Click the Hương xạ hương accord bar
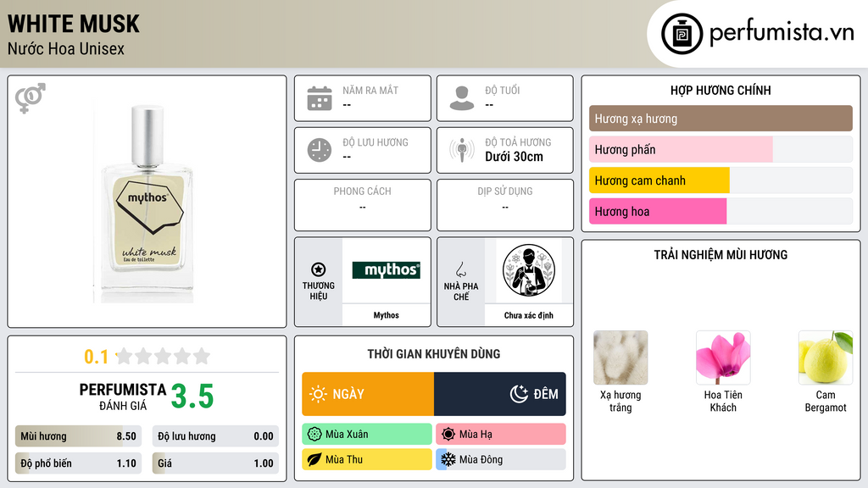The width and height of the screenshot is (868, 488). point(721,119)
